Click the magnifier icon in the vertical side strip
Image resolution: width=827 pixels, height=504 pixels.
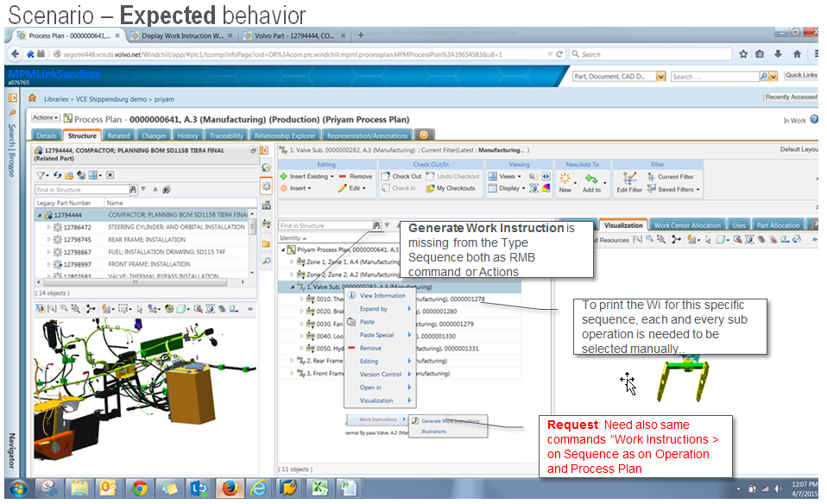[x=267, y=261]
